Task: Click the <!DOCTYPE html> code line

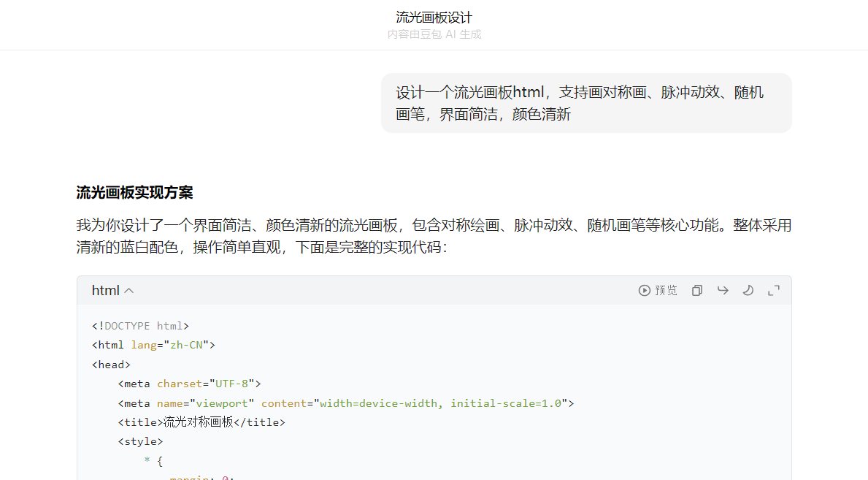Action: 140,326
